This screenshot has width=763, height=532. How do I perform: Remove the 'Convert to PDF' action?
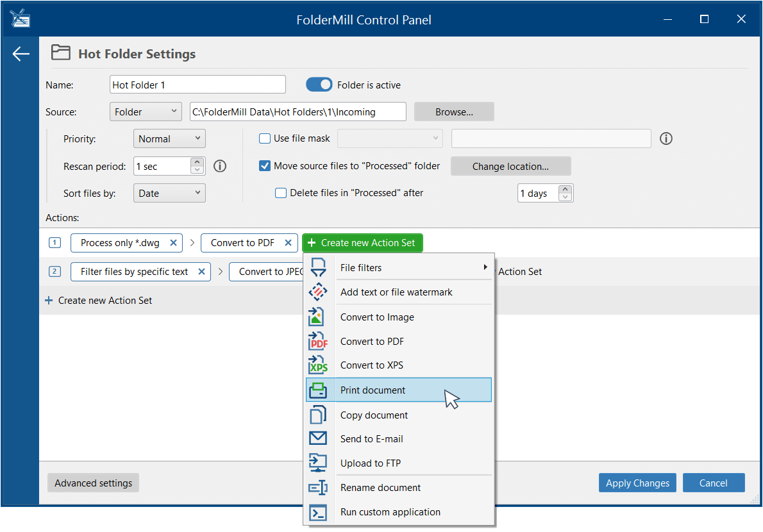click(288, 243)
